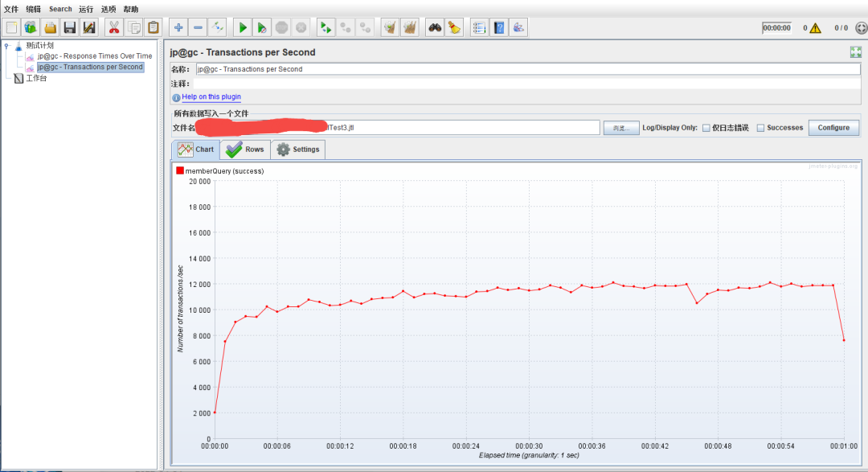Screen dimensions: 868x472
Task: Open the 选项 menu
Action: coord(108,9)
